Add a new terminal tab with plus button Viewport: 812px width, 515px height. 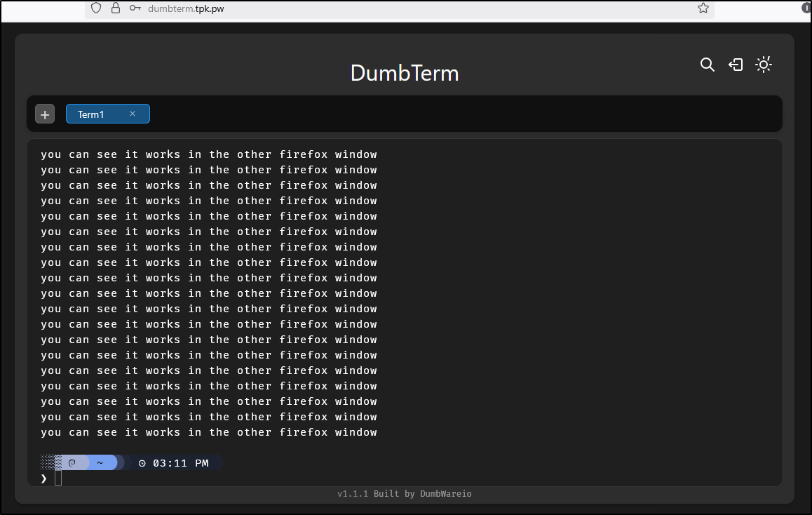click(45, 114)
